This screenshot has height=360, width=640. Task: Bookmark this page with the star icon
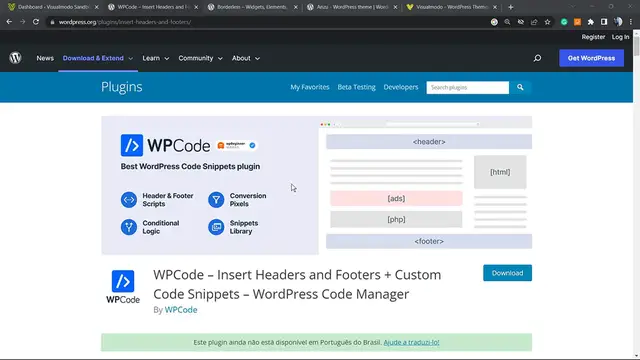(x=547, y=22)
